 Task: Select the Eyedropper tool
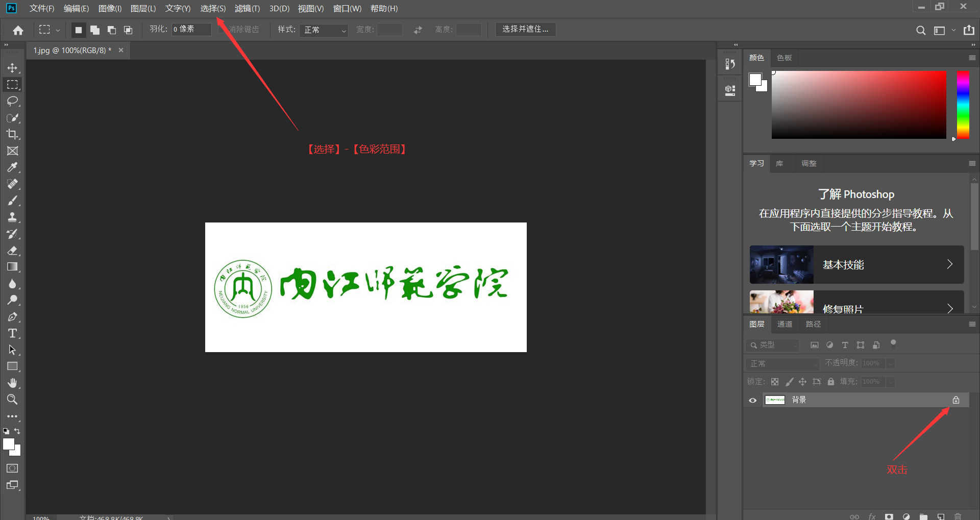pyautogui.click(x=12, y=167)
